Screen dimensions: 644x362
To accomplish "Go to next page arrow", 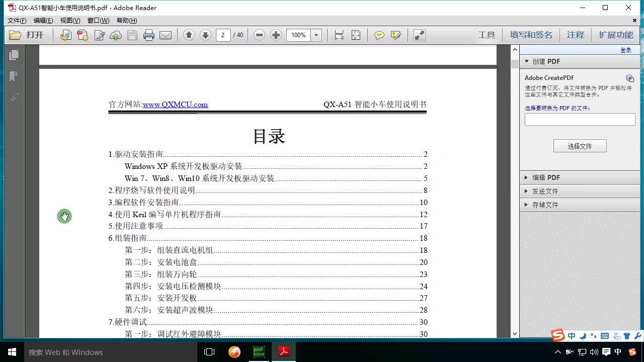I will [205, 35].
